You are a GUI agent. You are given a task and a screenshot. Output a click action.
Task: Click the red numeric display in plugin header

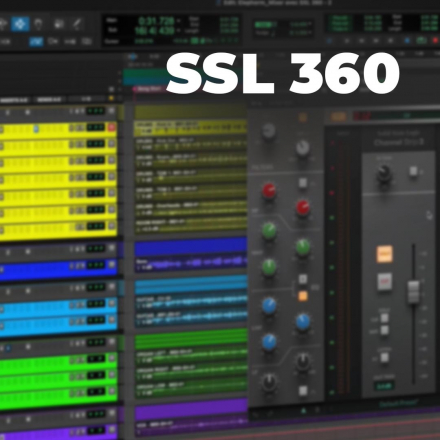(x=362, y=117)
